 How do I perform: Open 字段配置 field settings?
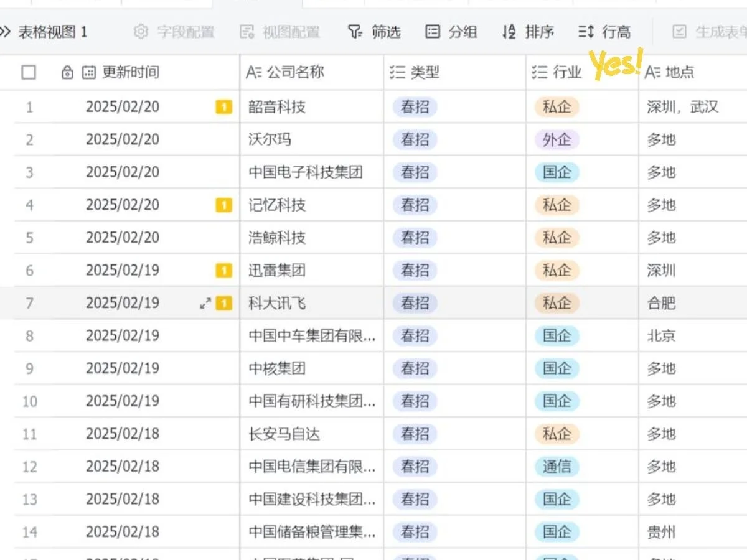174,32
